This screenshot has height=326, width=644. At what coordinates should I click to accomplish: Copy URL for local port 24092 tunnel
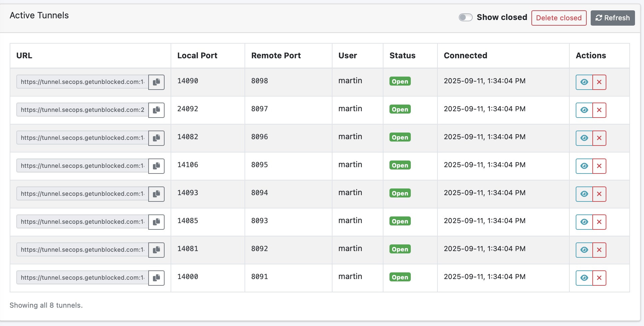(156, 110)
